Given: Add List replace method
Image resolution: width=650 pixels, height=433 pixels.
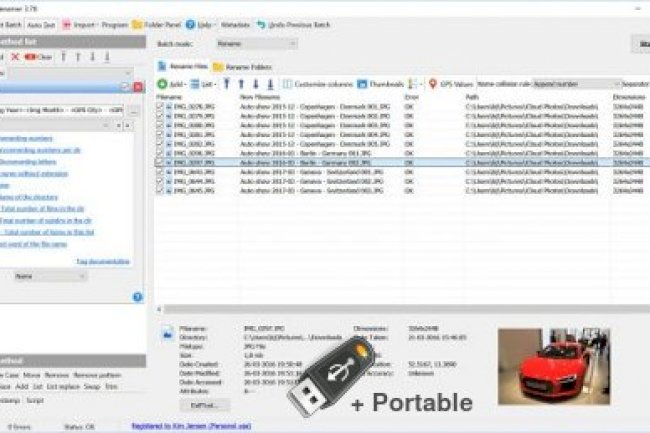Looking at the screenshot, I should pos(63,386).
